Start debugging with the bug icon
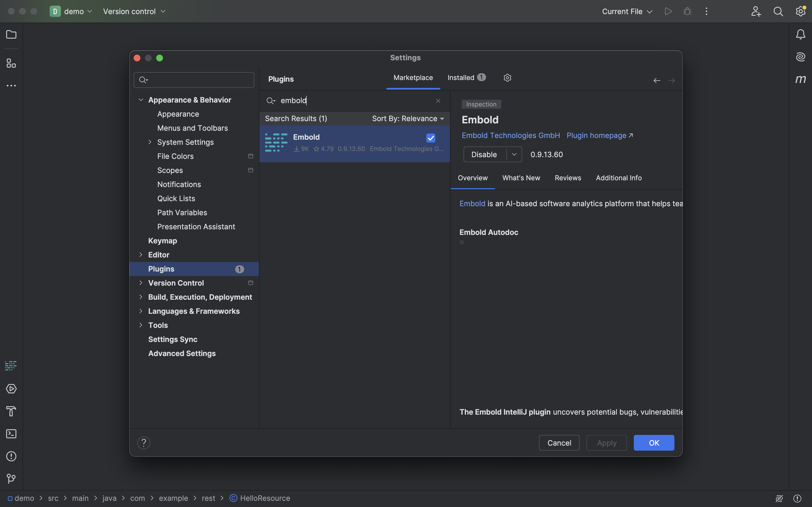Image resolution: width=812 pixels, height=507 pixels. [x=687, y=11]
